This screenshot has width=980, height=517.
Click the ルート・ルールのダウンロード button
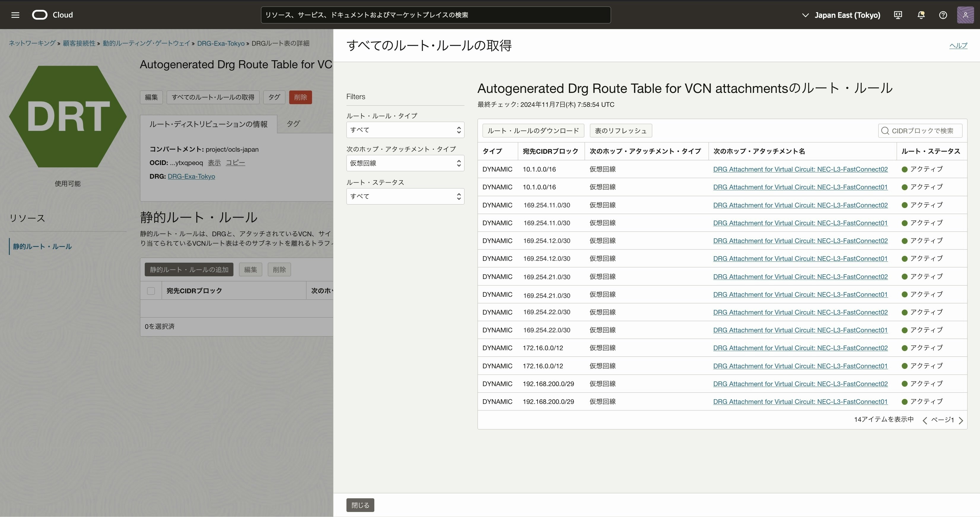(533, 131)
